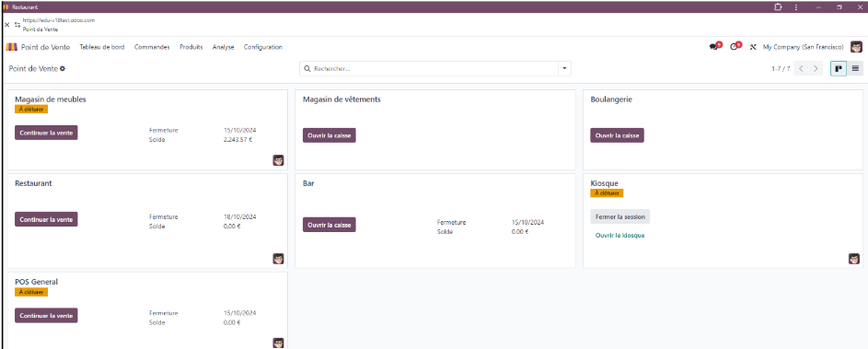Expand the search options dropdown arrow
The image size is (868, 349).
(x=564, y=69)
